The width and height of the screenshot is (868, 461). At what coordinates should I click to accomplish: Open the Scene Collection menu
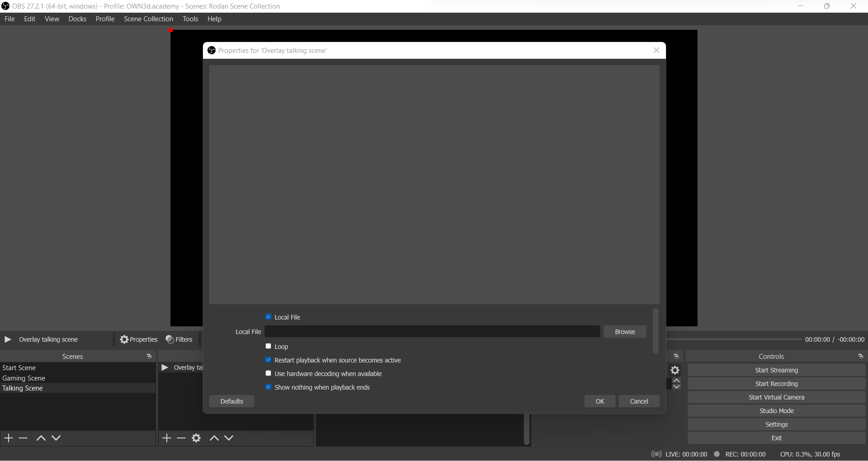tap(148, 19)
